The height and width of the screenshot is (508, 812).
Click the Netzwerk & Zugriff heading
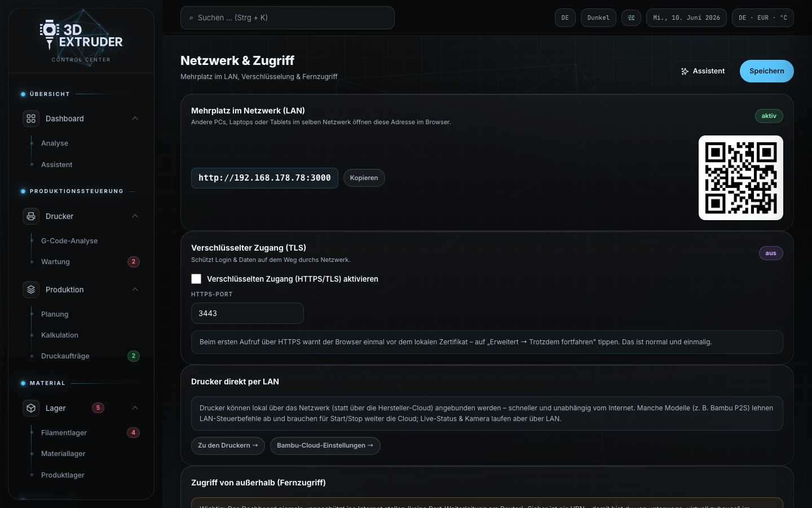pos(237,60)
